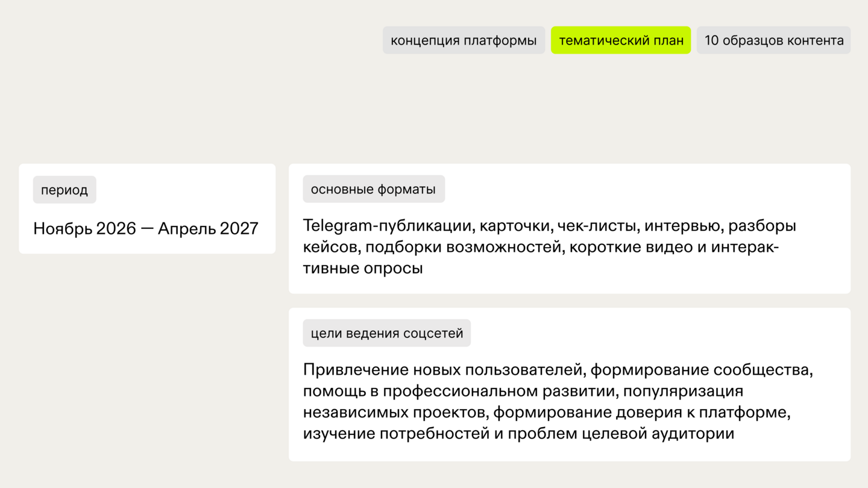Viewport: 868px width, 488px height.
Task: Click «формирование доверия к платформе» phrase
Action: pos(641,413)
